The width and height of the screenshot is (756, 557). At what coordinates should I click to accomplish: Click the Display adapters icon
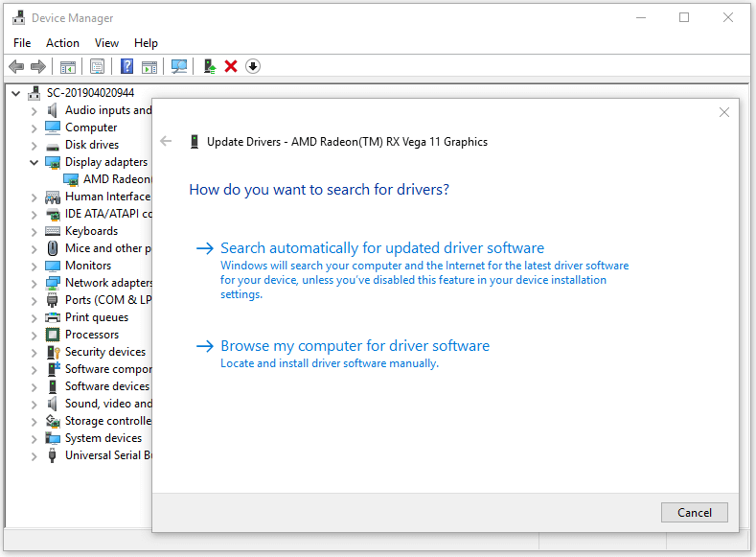pyautogui.click(x=53, y=163)
